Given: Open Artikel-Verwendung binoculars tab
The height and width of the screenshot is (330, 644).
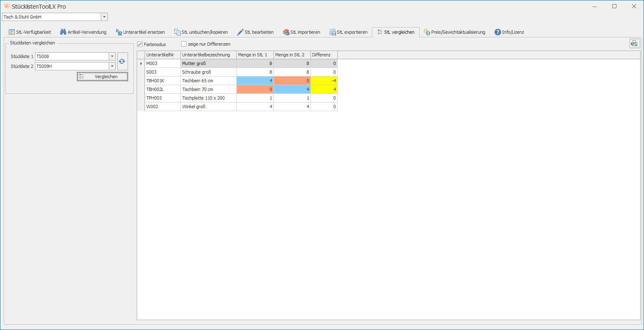Looking at the screenshot, I should click(83, 32).
